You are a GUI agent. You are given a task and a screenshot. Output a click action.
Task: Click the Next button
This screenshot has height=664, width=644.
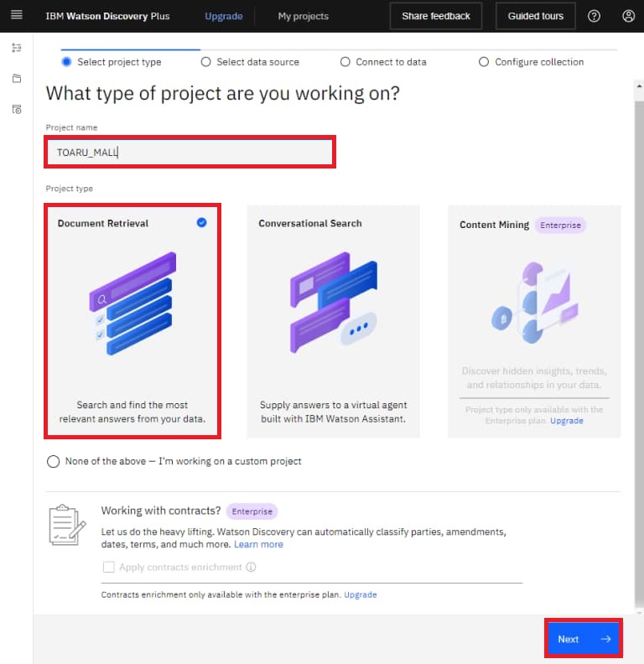[x=584, y=639]
